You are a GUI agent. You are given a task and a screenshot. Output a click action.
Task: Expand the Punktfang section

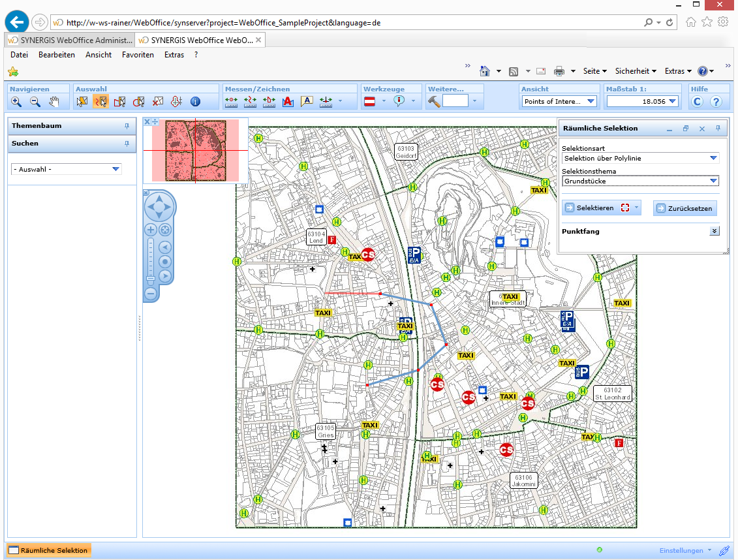click(x=715, y=231)
